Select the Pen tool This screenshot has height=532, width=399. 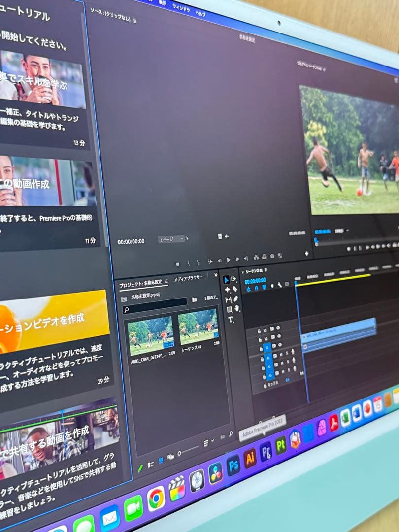tap(236, 299)
